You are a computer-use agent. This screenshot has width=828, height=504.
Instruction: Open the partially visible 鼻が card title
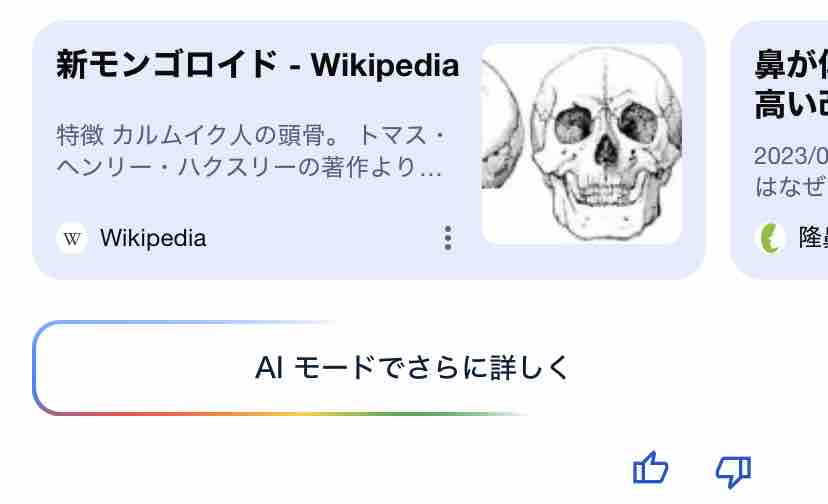(791, 64)
